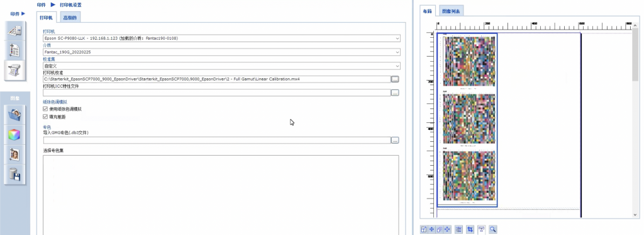
Task: Open the image folder icon in sidebar
Action: point(15,115)
